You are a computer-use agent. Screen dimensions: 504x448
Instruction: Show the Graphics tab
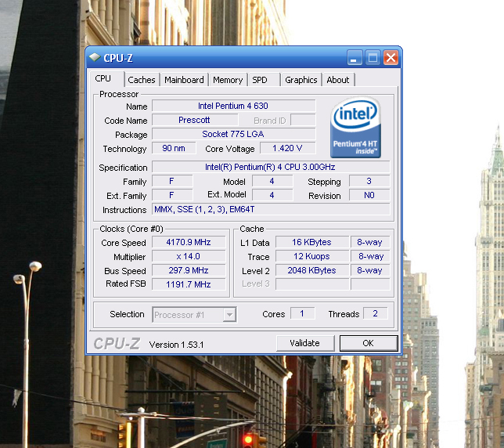pyautogui.click(x=301, y=80)
